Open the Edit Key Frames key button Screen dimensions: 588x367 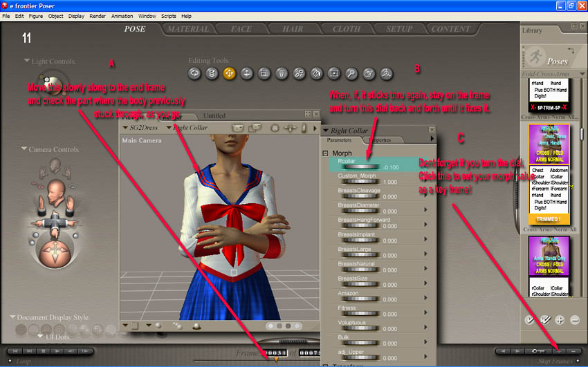point(538,351)
